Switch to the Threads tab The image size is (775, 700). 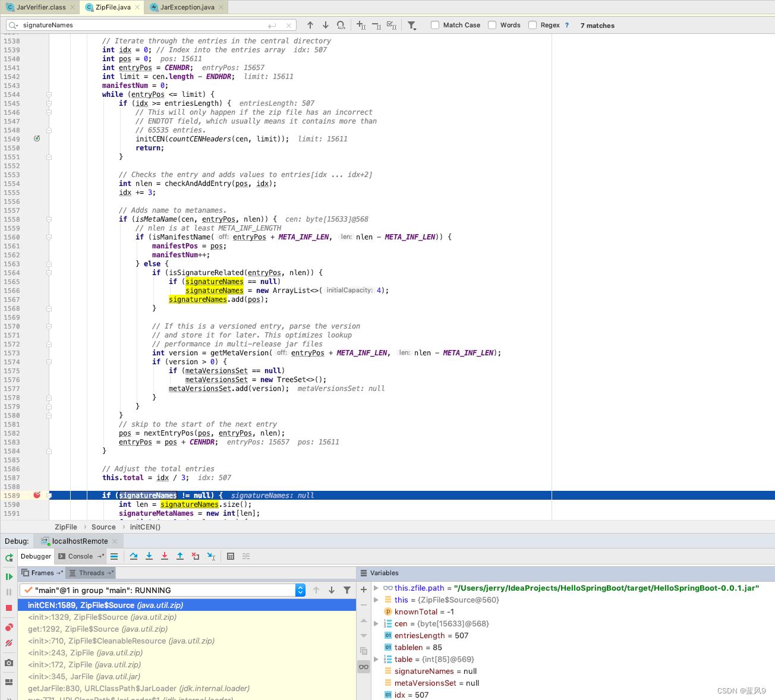click(x=92, y=573)
